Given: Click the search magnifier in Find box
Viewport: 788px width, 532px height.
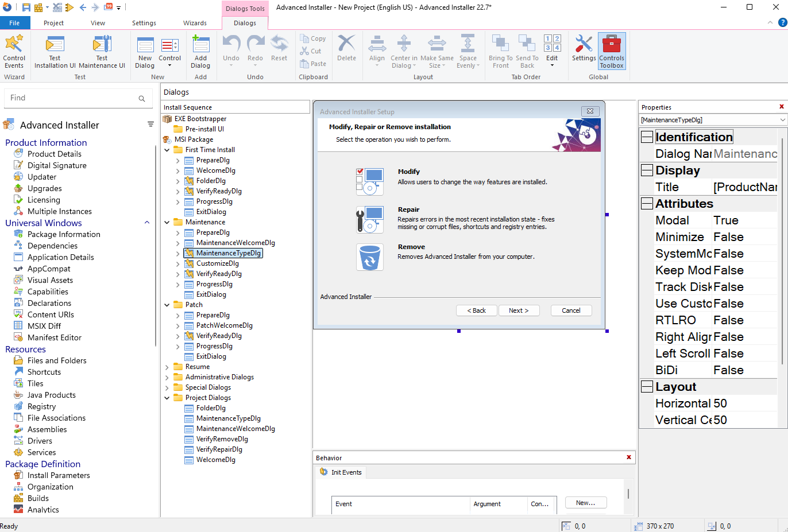Looking at the screenshot, I should 142,99.
